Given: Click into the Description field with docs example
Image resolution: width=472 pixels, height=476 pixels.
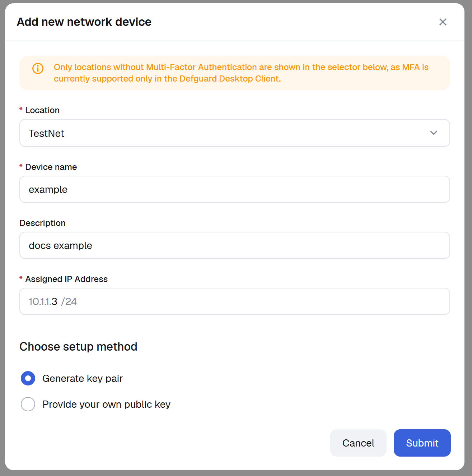Looking at the screenshot, I should pyautogui.click(x=235, y=245).
